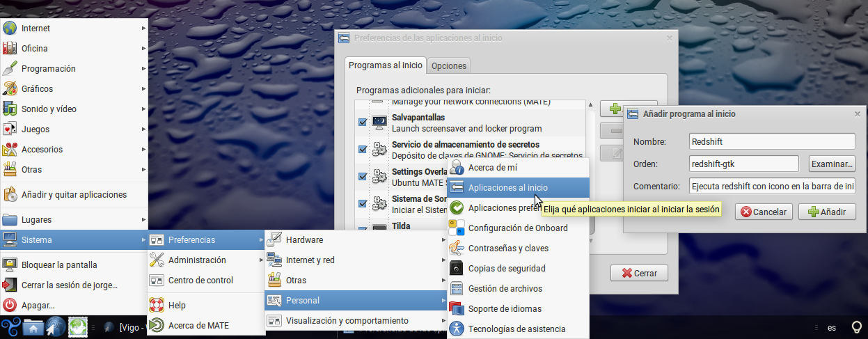
Task: Toggle the Settings Overlay startup checkbox
Action: (363, 176)
